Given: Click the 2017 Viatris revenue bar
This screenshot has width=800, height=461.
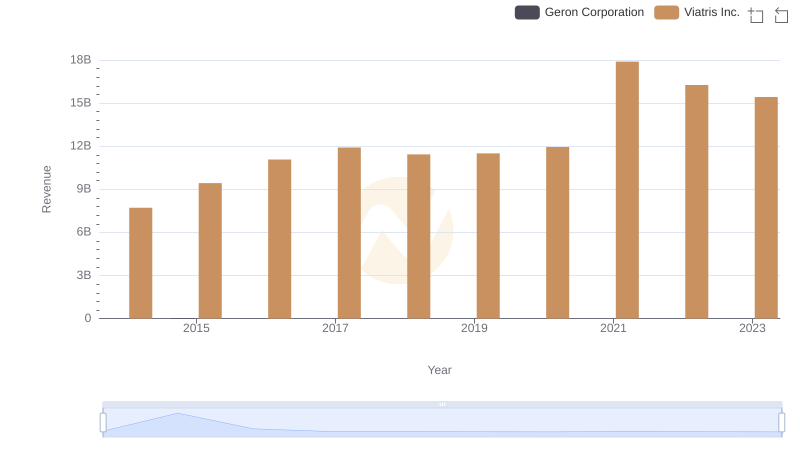Looking at the screenshot, I should [349, 233].
